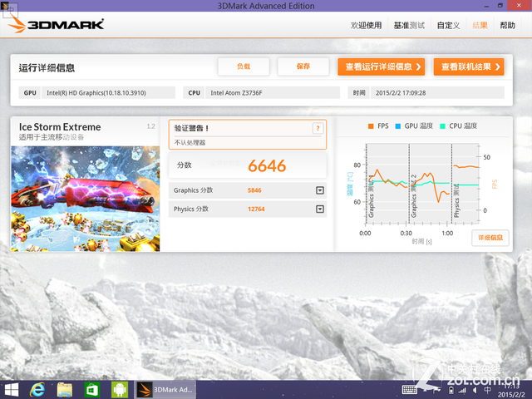The width and height of the screenshot is (532, 399).
Task: Open 查看运行详细信息 button
Action: (x=381, y=66)
